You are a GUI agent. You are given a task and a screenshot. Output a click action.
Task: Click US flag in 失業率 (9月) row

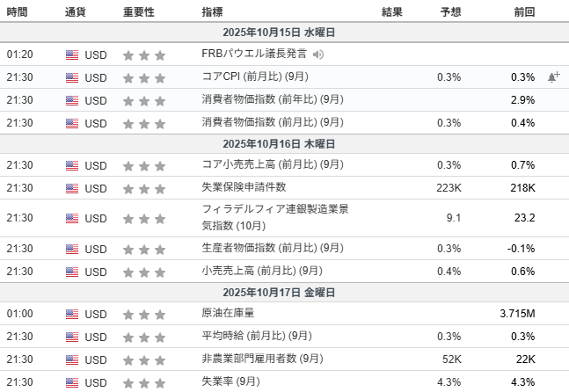coord(72,382)
